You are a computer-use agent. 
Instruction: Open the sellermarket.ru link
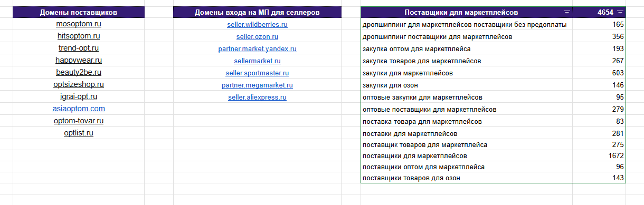click(257, 61)
